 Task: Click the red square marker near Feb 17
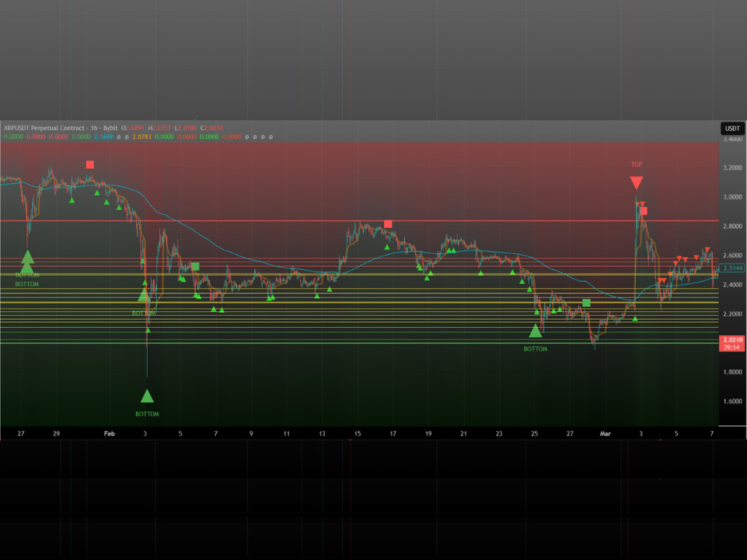pyautogui.click(x=388, y=224)
